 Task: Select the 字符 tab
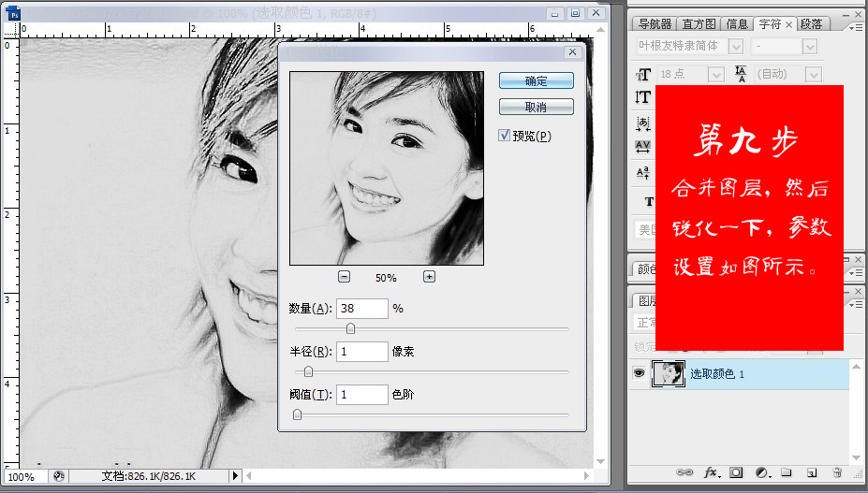tap(770, 23)
